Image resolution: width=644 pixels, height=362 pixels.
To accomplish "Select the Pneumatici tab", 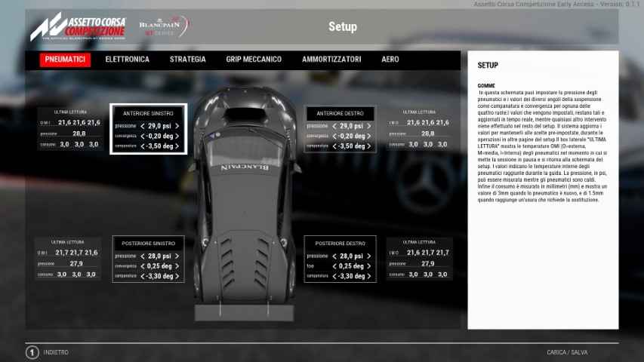I will pos(65,60).
